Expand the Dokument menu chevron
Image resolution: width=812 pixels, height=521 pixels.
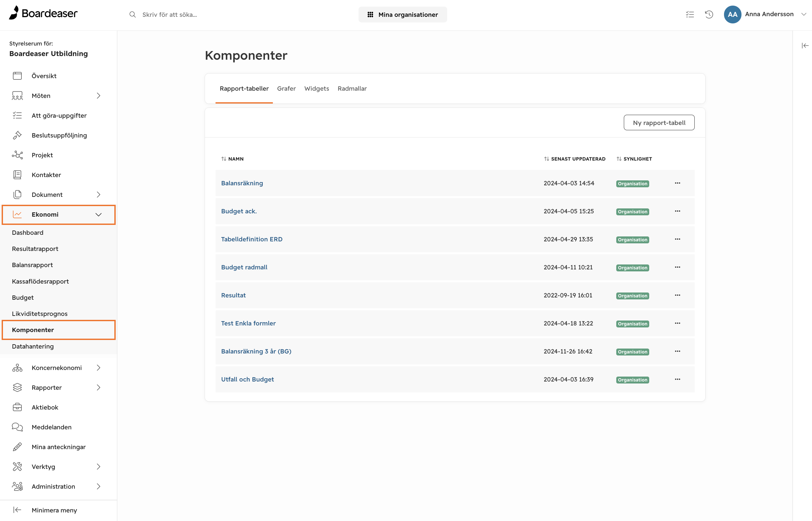99,195
